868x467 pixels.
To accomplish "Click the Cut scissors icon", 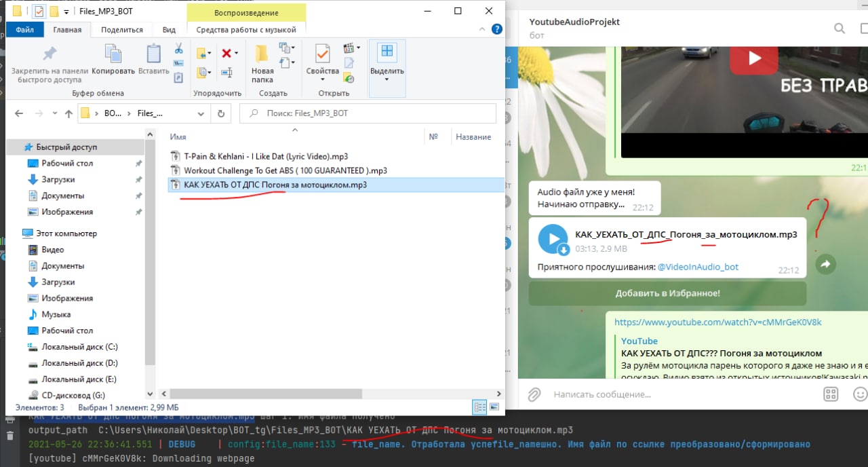I will (178, 49).
